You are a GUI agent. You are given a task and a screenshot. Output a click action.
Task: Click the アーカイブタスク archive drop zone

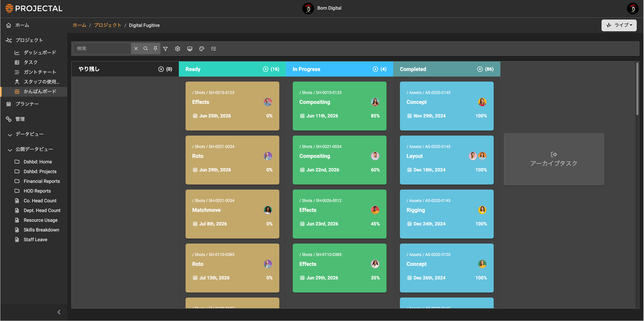[554, 159]
